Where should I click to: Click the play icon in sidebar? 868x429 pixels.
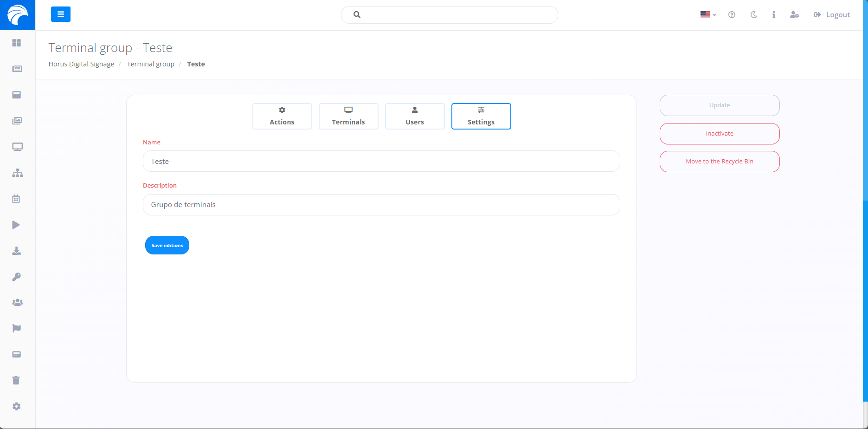pos(16,225)
